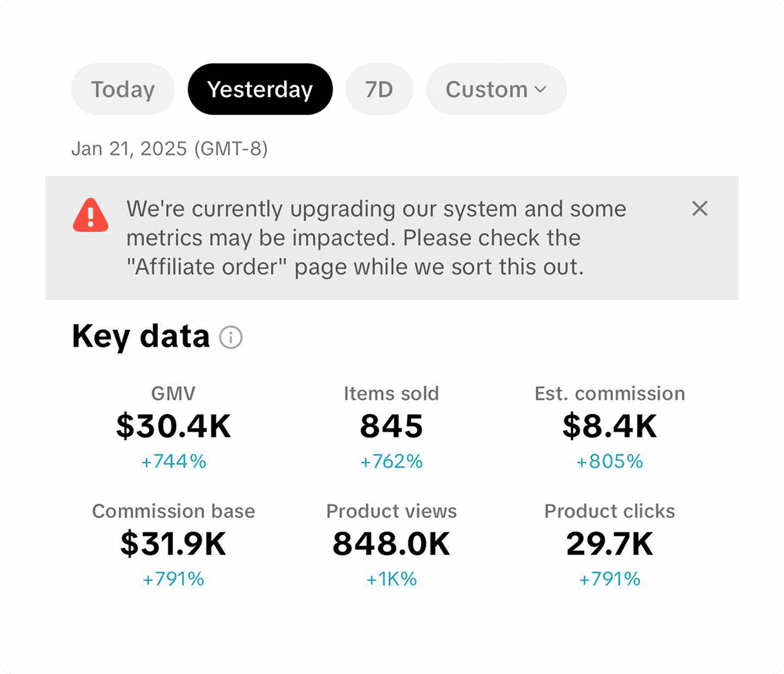Click the Key data heading
Image resolution: width=784 pixels, height=674 pixels.
pos(141,336)
